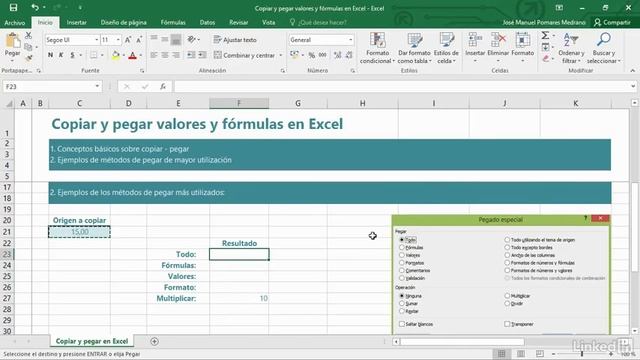Open the Formato condicional menu

377,48
